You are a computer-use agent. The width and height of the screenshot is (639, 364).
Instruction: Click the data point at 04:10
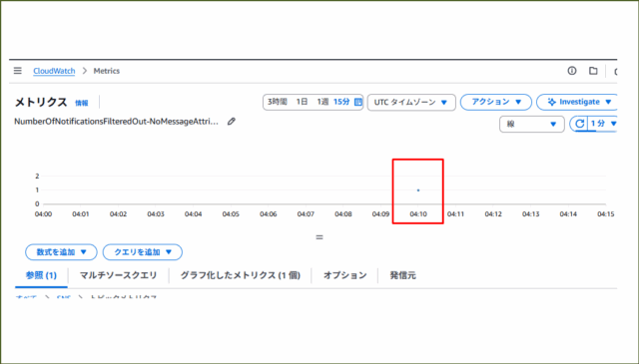[418, 190]
